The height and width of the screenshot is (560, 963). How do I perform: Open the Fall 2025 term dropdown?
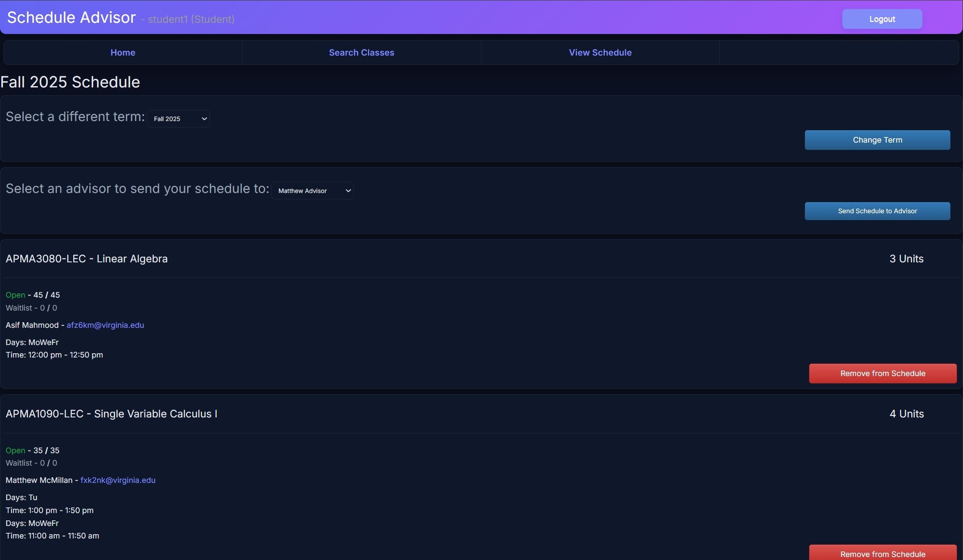point(178,119)
